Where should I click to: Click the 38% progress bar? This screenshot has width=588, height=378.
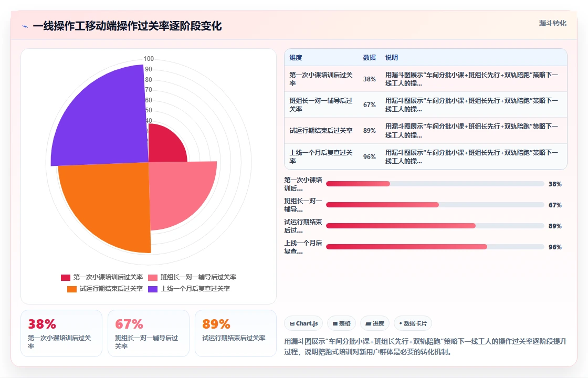435,184
